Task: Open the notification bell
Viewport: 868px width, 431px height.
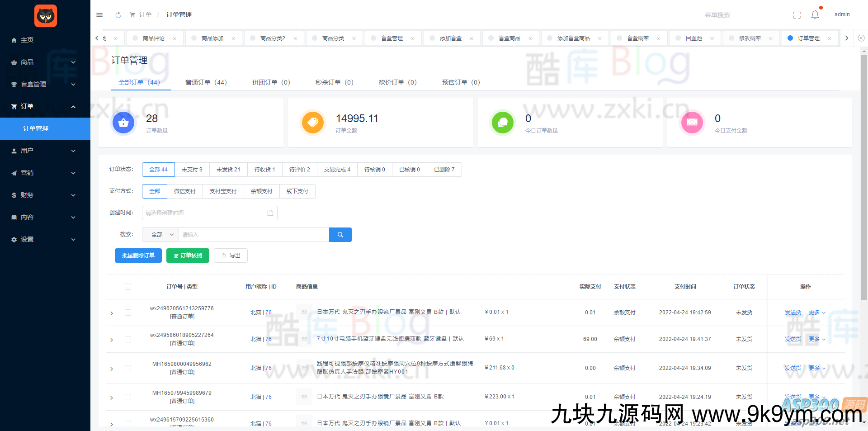Action: pos(815,14)
